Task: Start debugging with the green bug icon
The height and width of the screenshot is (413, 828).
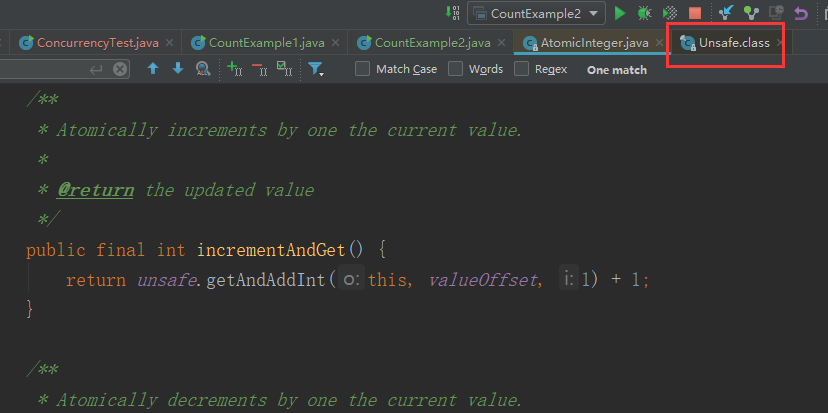Action: click(x=644, y=13)
